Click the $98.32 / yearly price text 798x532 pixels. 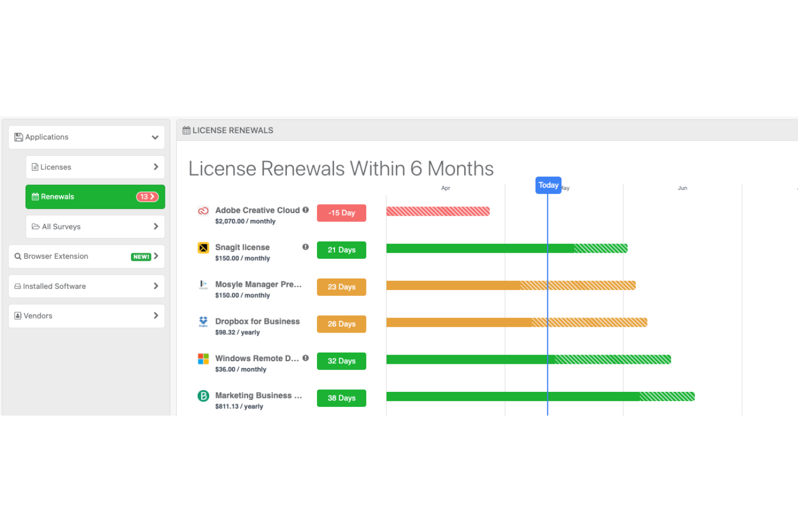click(x=237, y=333)
